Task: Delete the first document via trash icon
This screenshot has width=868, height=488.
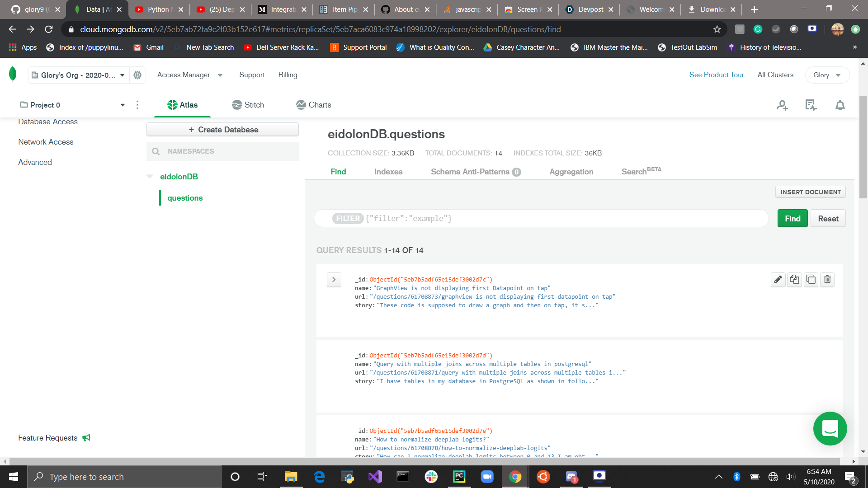Action: coord(827,280)
